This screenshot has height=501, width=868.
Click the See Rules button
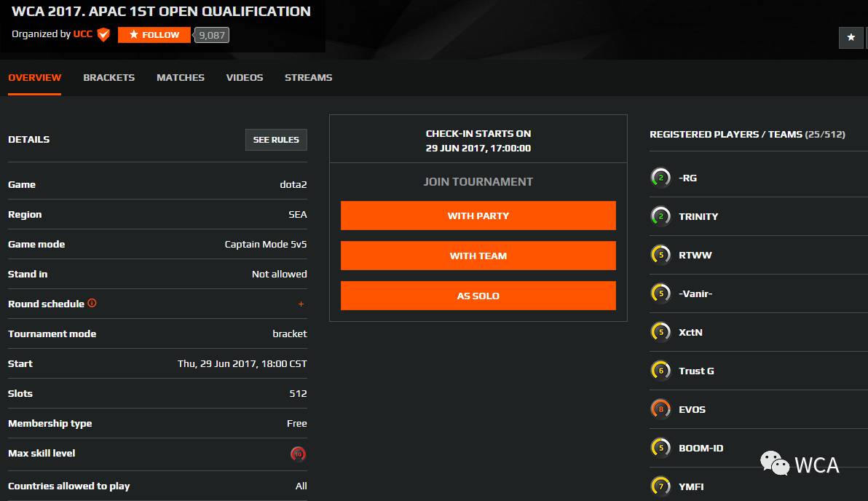coord(276,140)
